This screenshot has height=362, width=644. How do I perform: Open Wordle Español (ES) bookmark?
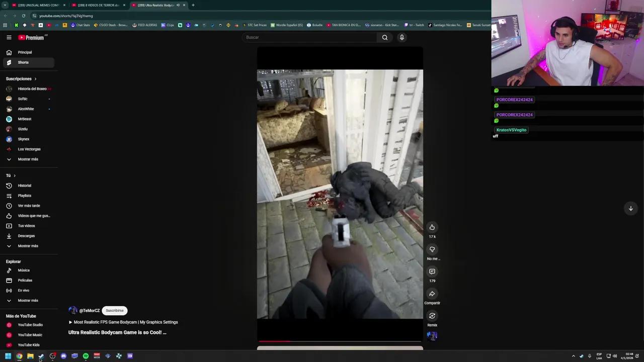point(287,25)
